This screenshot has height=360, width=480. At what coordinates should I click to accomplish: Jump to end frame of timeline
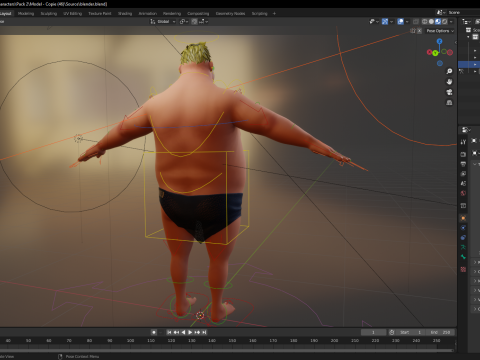pyautogui.click(x=204, y=332)
